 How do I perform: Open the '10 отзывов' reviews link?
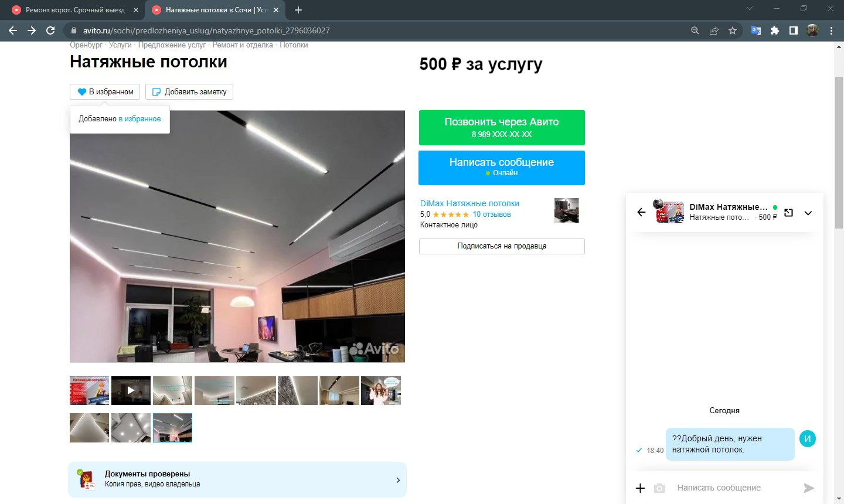(492, 214)
